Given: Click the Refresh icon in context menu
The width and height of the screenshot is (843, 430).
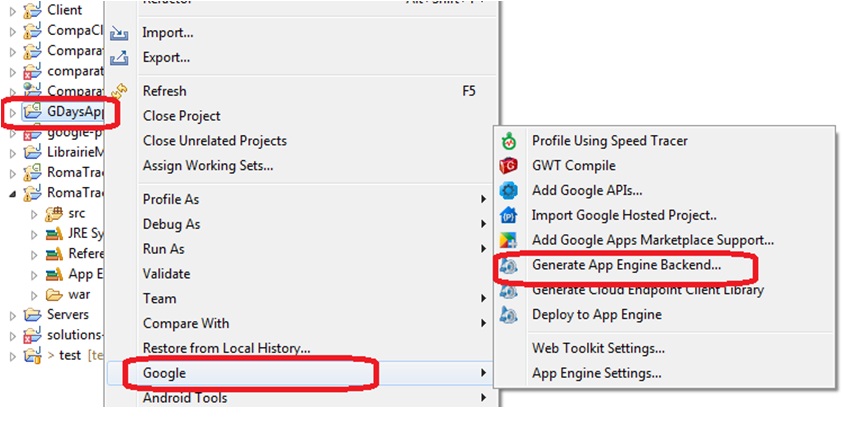Looking at the screenshot, I should 120,91.
